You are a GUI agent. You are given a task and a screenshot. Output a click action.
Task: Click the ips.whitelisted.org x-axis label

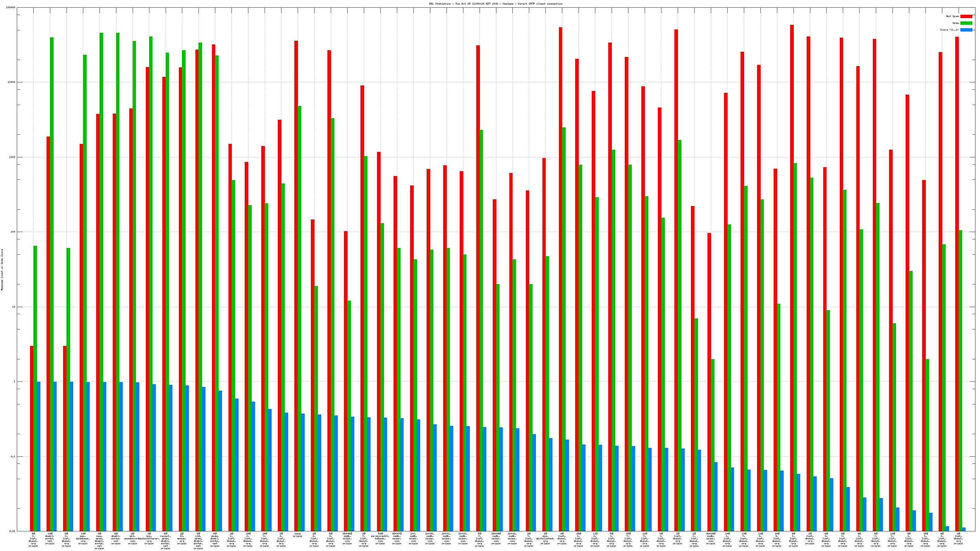(545, 538)
